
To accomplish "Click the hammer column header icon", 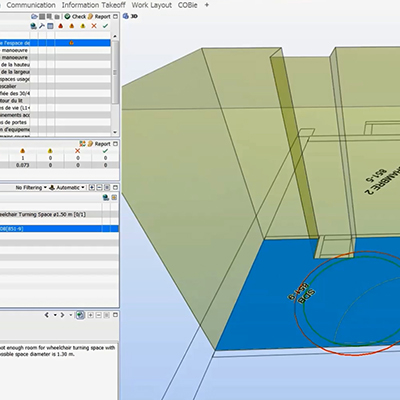I will [x=42, y=26].
